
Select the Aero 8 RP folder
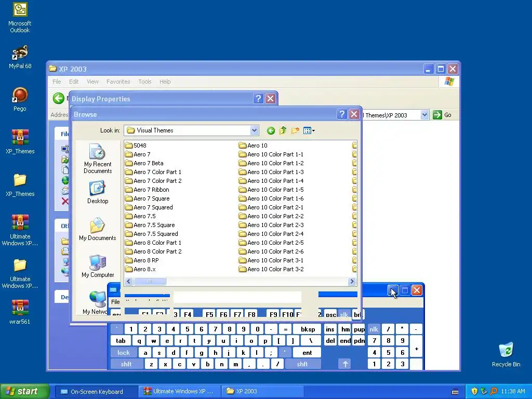(141, 260)
